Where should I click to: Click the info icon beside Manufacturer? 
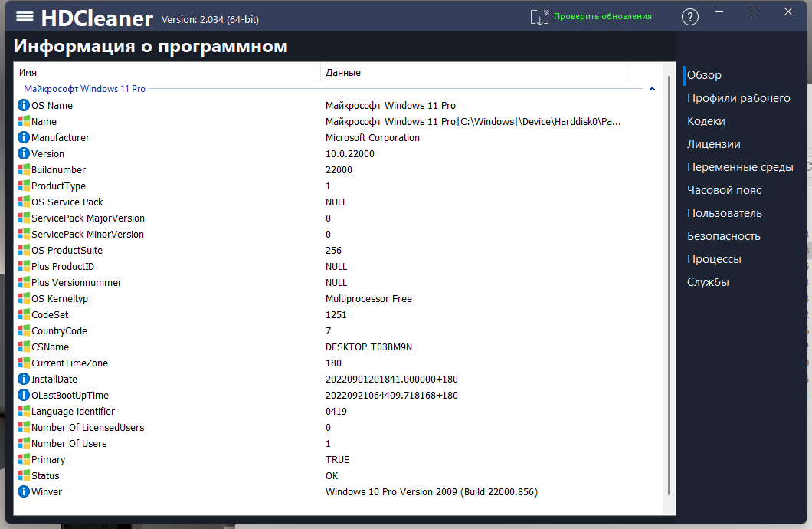[x=23, y=137]
